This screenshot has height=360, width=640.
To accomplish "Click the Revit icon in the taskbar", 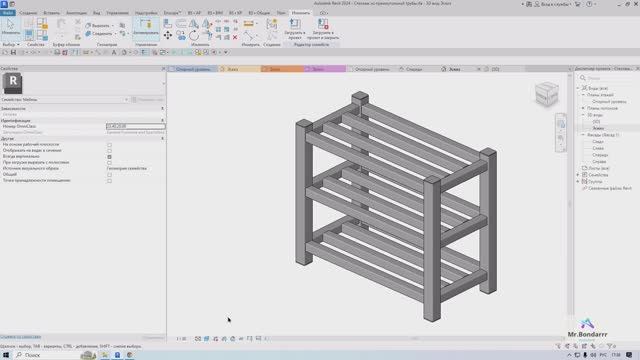I will pos(117,355).
